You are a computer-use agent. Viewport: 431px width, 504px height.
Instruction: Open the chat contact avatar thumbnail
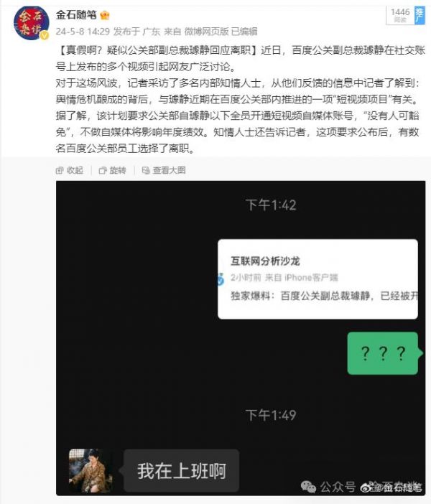pos(91,470)
